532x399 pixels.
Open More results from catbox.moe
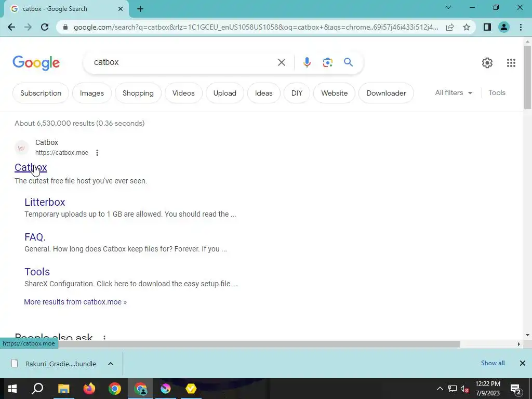75,302
